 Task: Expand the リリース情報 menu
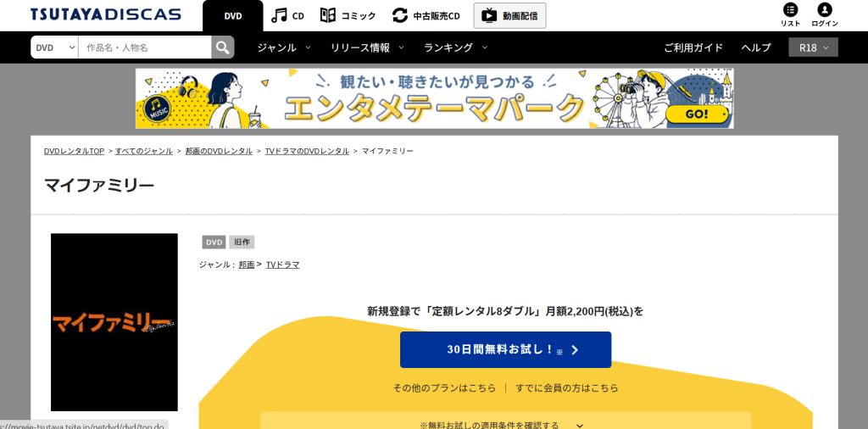pos(368,47)
